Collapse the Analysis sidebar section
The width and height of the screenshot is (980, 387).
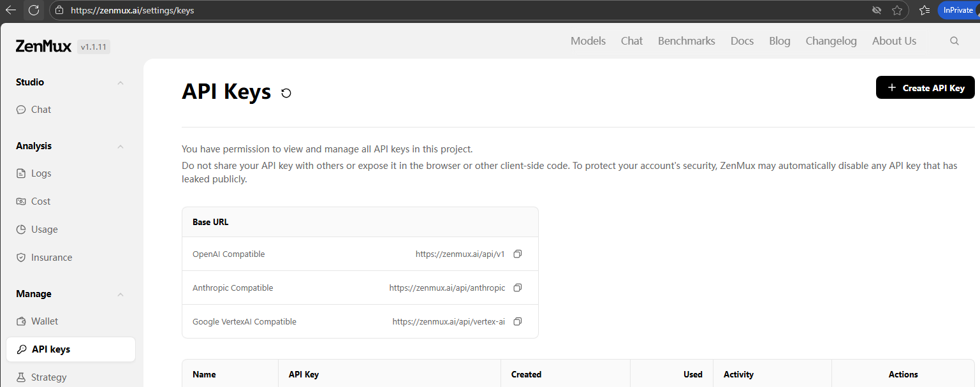pos(121,146)
